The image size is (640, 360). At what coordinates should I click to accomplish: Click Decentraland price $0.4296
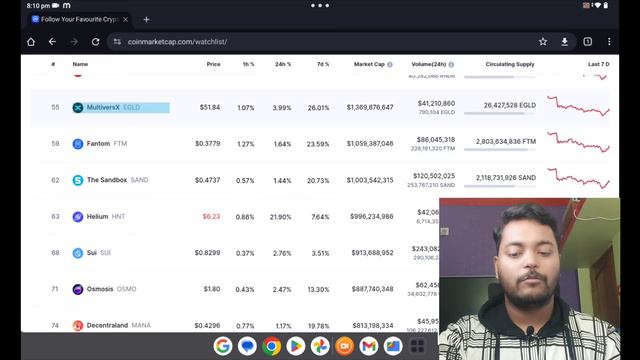point(207,325)
